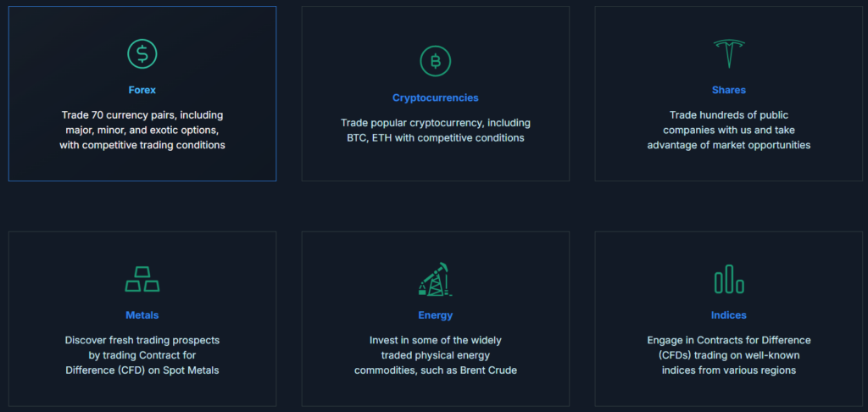The image size is (868, 412).
Task: Click the bar chart Indices icon
Action: [x=728, y=278]
